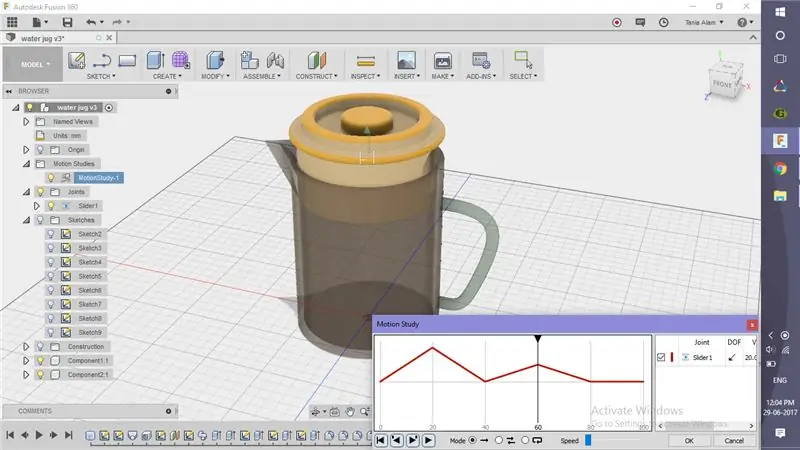
Task: Click the Motion Study play button
Action: pyautogui.click(x=428, y=440)
